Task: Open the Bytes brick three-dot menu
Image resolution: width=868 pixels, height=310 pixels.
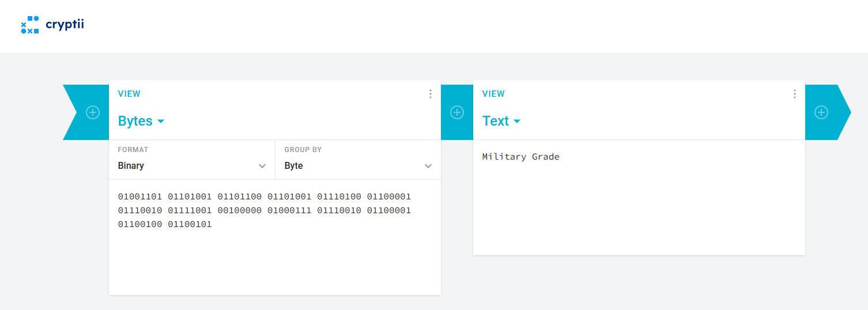Action: 430,94
